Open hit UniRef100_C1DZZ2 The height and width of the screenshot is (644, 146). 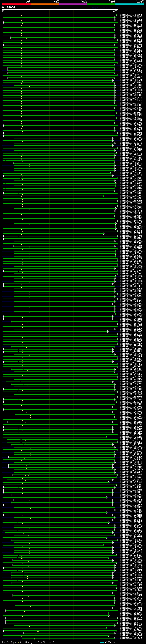coord(131,17)
